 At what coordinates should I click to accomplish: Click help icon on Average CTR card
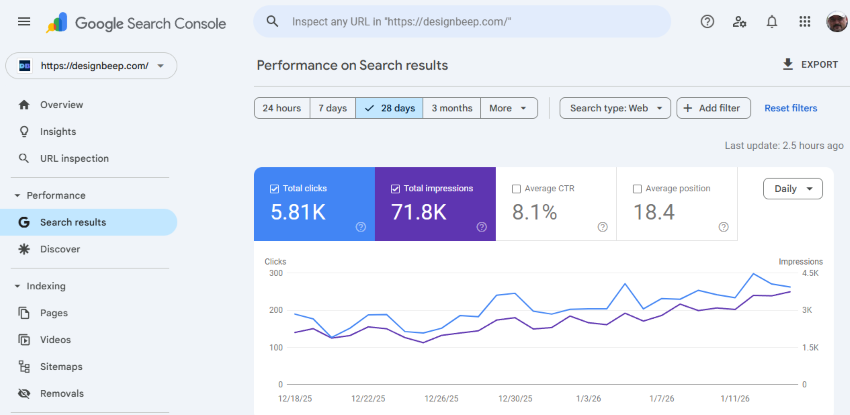[602, 227]
